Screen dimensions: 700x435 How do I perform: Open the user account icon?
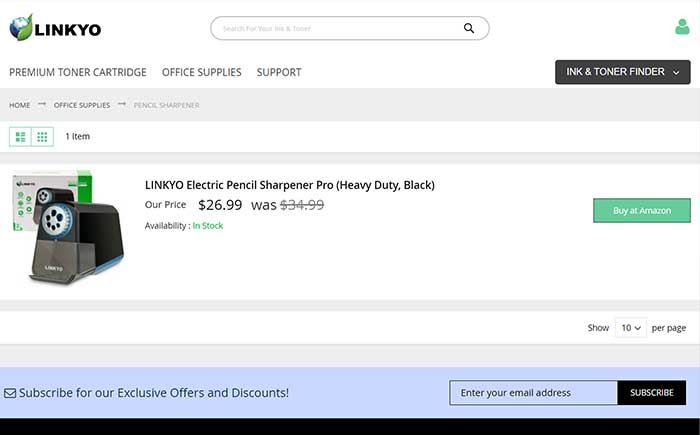click(682, 27)
